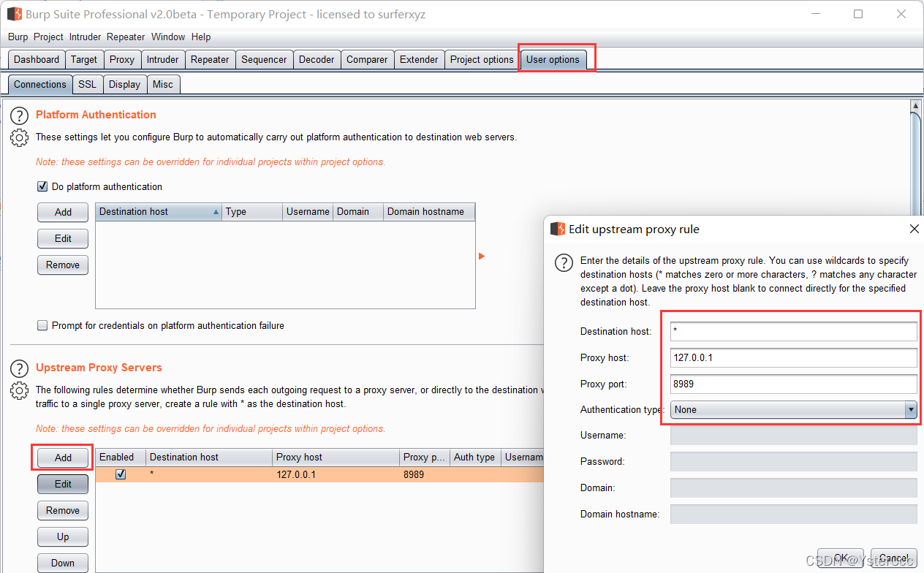
Task: Click the main panel vertical scrollbar up arrow
Action: click(915, 107)
